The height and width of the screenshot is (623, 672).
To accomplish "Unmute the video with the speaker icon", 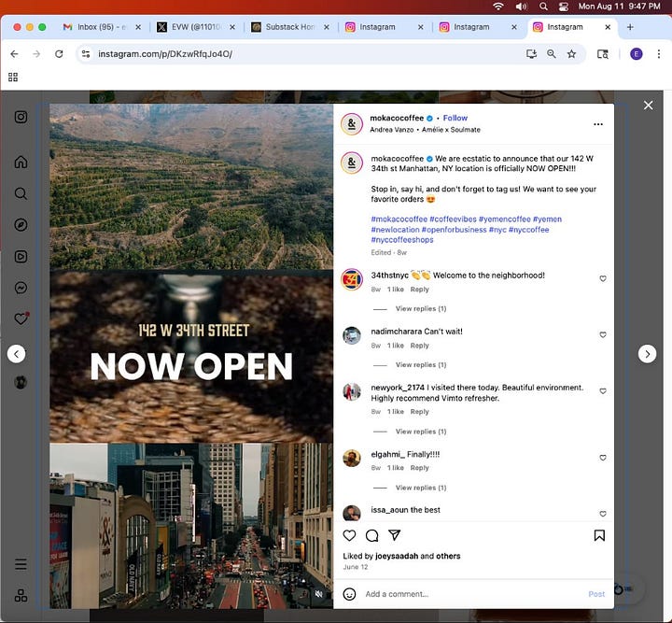I will tap(319, 594).
